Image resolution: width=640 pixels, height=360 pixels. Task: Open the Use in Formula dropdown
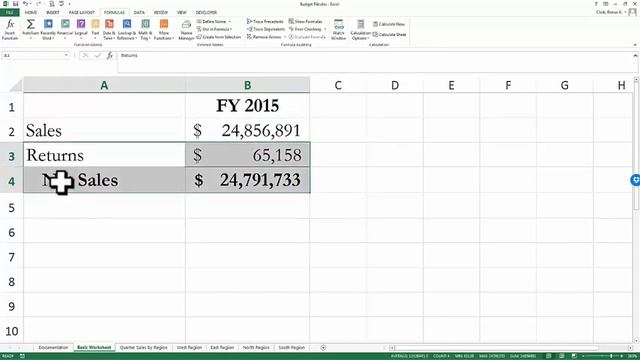[214, 29]
